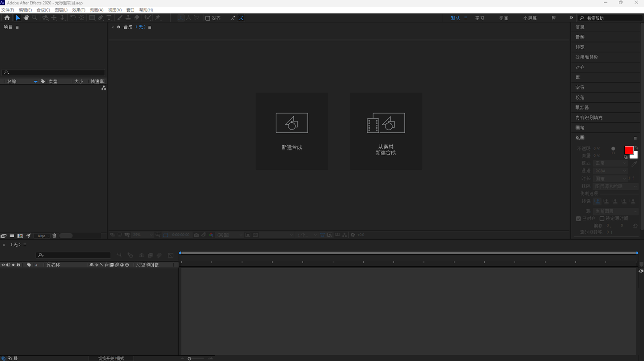Open the 时长 dropdown showing 固定
The width and height of the screenshot is (644, 361).
[611, 178]
